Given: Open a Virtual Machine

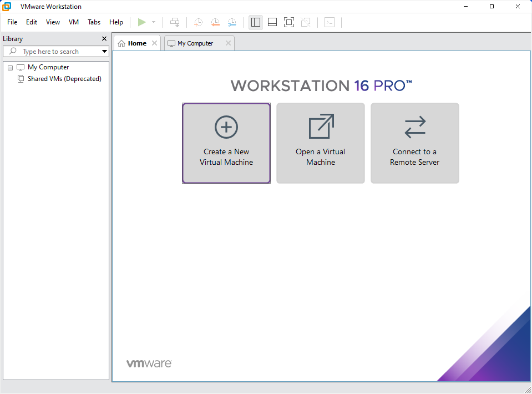Looking at the screenshot, I should 320,143.
